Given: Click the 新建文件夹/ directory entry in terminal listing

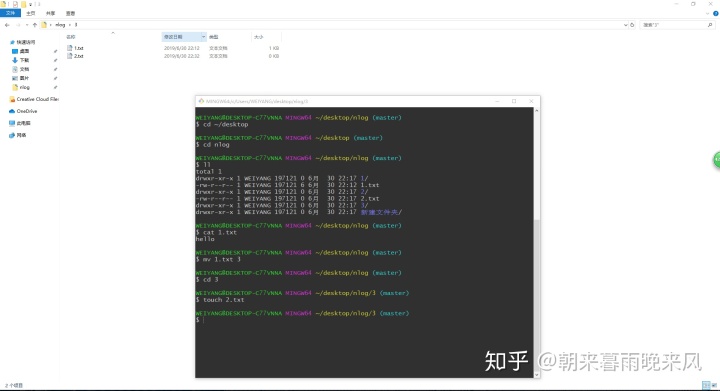Looking at the screenshot, I should [x=381, y=212].
